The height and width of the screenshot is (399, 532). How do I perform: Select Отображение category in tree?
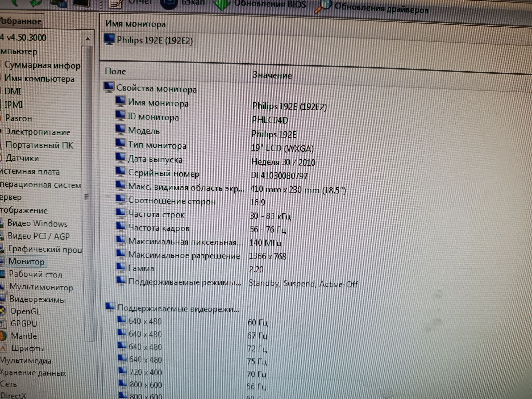point(24,210)
